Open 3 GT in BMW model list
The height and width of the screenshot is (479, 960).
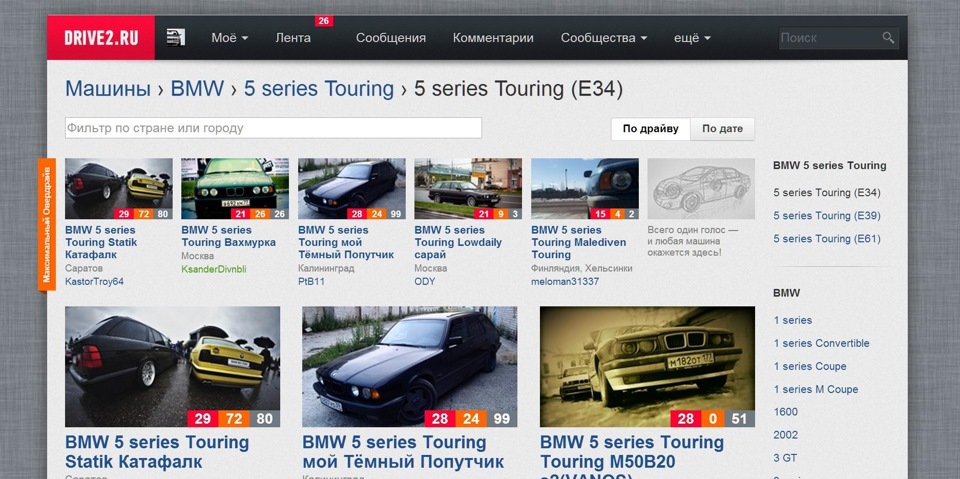pyautogui.click(x=785, y=458)
